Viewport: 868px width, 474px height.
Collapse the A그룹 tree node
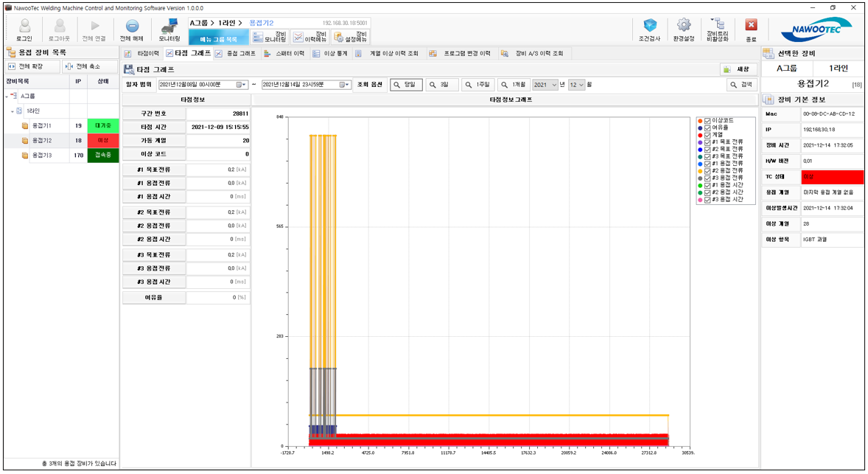pyautogui.click(x=7, y=97)
